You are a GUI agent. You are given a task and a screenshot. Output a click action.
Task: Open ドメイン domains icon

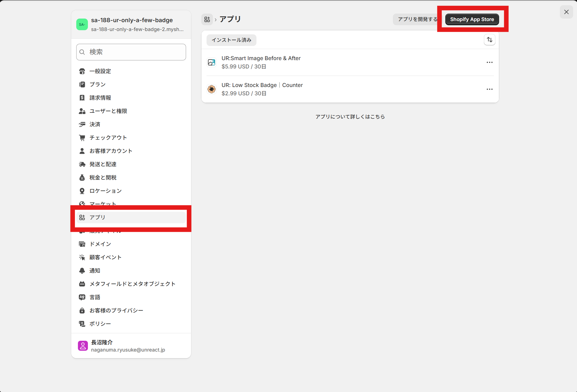[x=82, y=244]
